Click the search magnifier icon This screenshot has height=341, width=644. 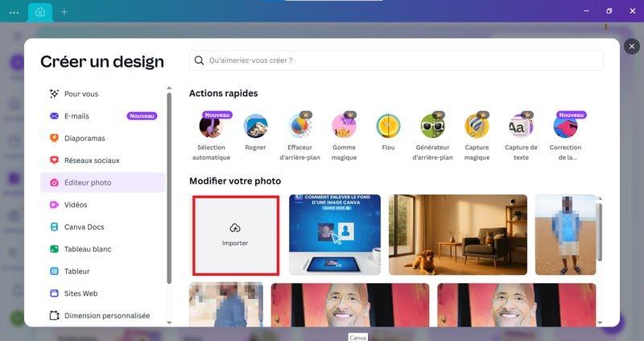[x=199, y=60]
